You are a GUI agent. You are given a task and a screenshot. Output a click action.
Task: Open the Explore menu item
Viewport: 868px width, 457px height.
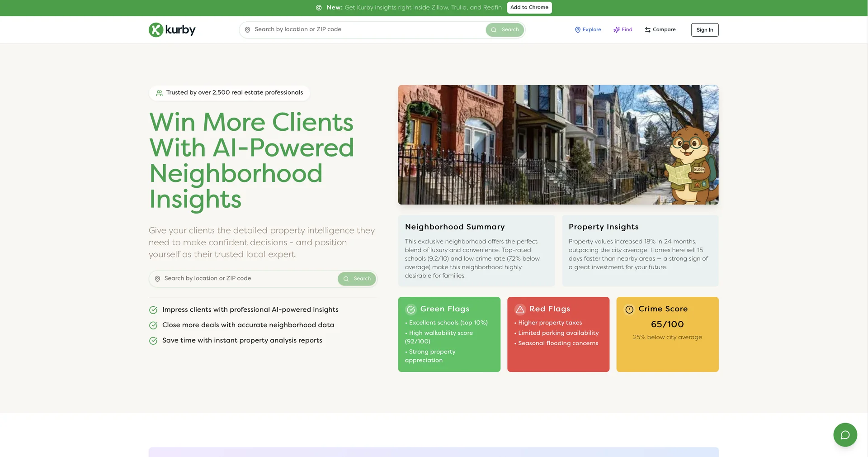(588, 30)
